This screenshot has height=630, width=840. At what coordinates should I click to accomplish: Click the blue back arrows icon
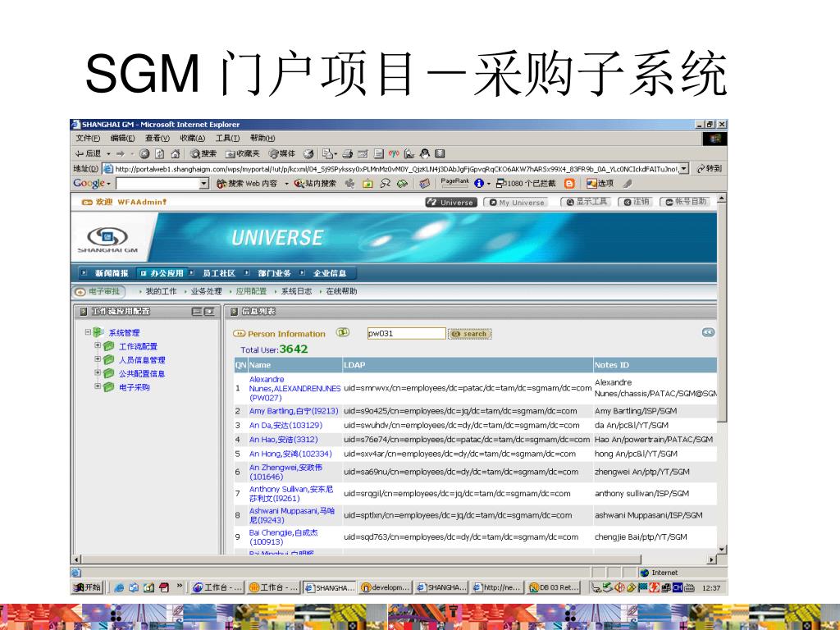[708, 332]
